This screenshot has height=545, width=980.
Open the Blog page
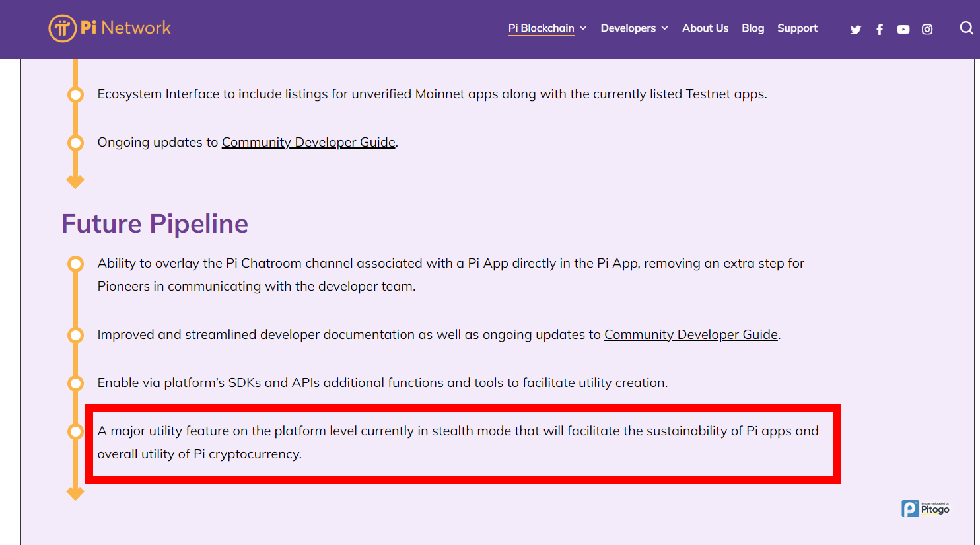coord(752,28)
